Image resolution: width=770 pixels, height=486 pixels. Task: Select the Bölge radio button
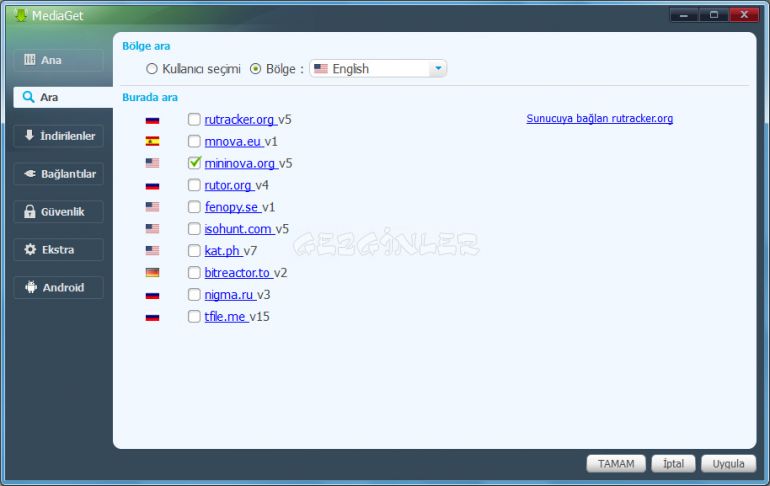point(255,69)
